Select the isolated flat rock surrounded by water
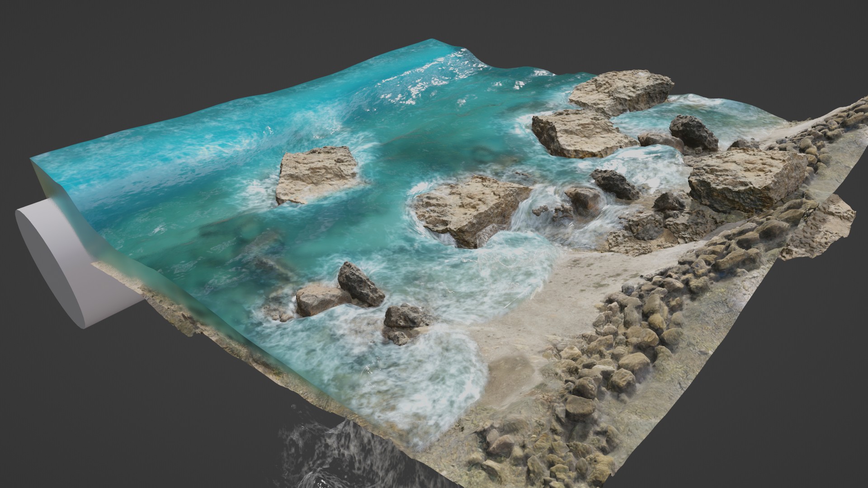 (x=317, y=174)
